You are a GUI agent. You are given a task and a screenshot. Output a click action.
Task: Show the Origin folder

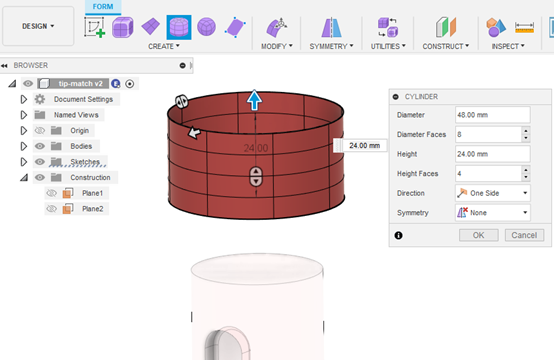tap(40, 130)
